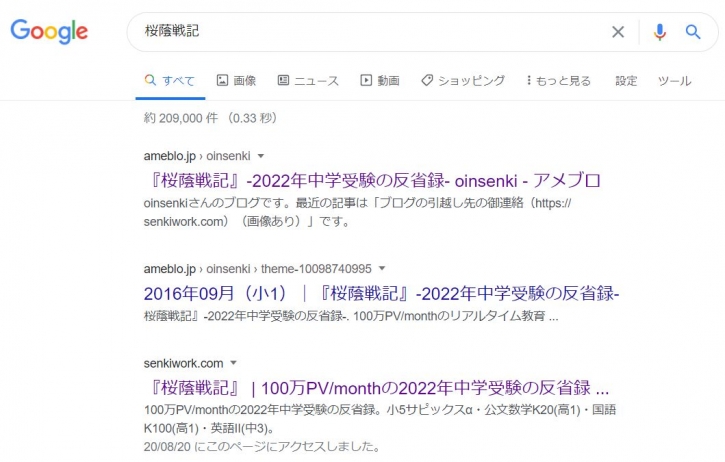Open the 動画 videos tab
This screenshot has height=462, width=725.
click(x=380, y=81)
